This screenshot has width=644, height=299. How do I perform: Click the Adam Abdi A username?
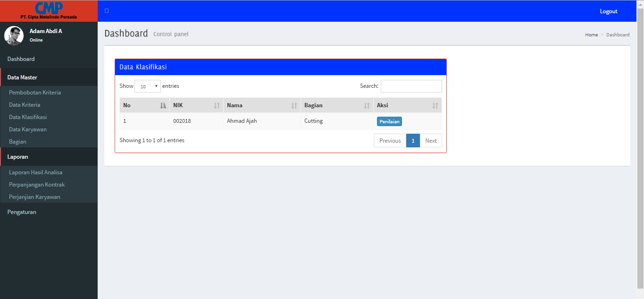click(46, 31)
